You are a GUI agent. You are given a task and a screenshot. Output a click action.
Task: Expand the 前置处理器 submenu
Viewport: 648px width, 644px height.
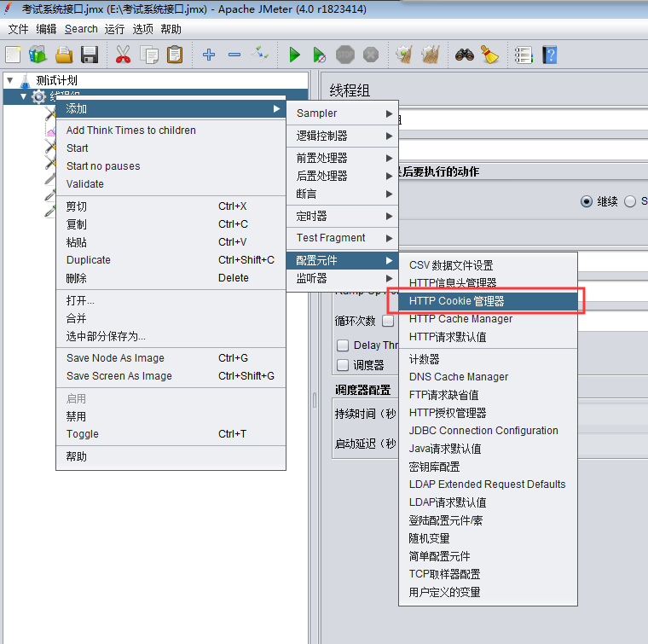click(343, 158)
